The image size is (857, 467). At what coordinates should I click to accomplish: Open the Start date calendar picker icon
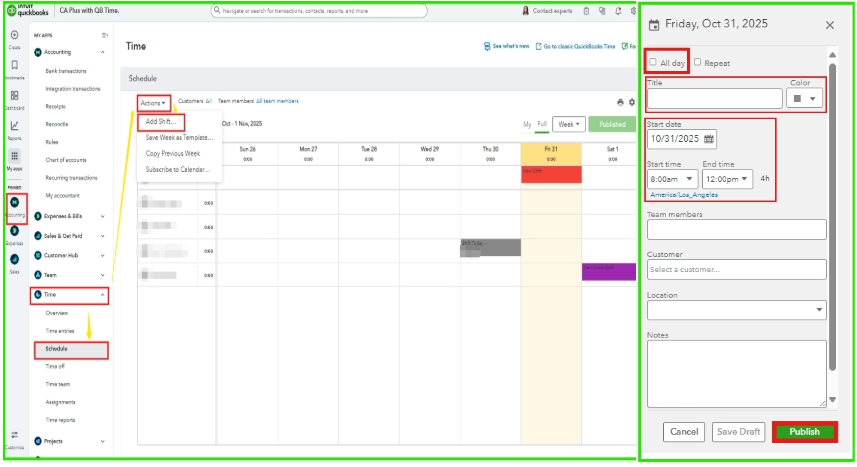tap(709, 139)
